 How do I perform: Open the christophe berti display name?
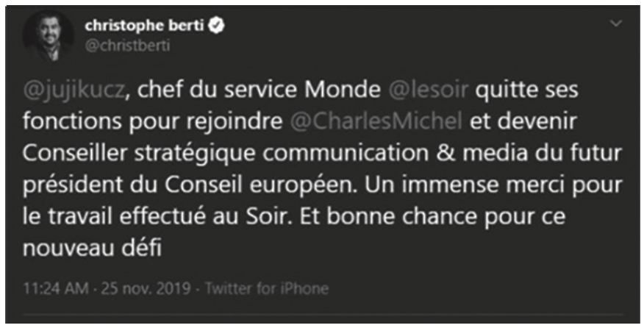click(x=144, y=26)
